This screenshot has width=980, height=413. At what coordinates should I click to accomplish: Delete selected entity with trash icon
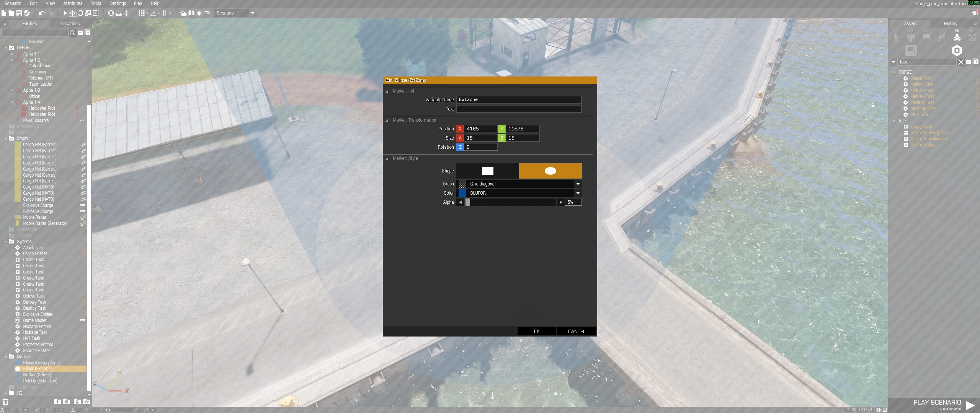pos(5,402)
